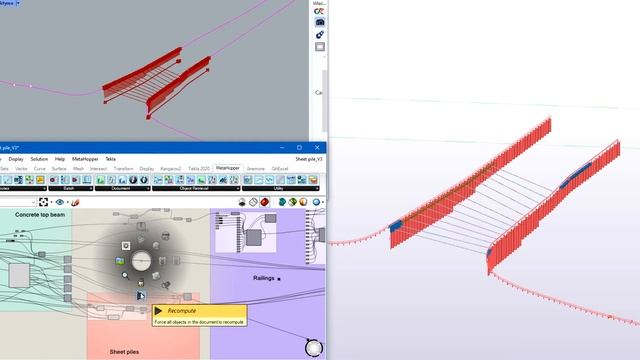Click first icon in the Utility panel
The image size is (640, 360).
[248, 180]
